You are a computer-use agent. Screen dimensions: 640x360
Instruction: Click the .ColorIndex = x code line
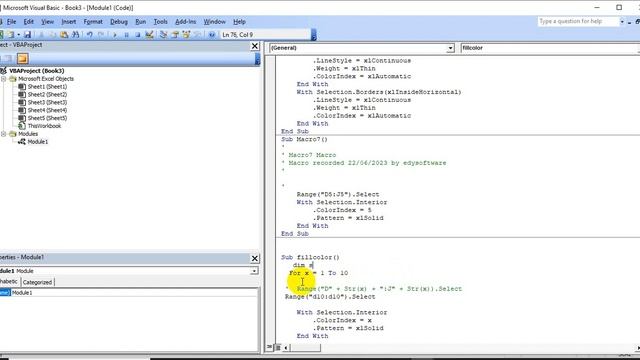coord(342,320)
